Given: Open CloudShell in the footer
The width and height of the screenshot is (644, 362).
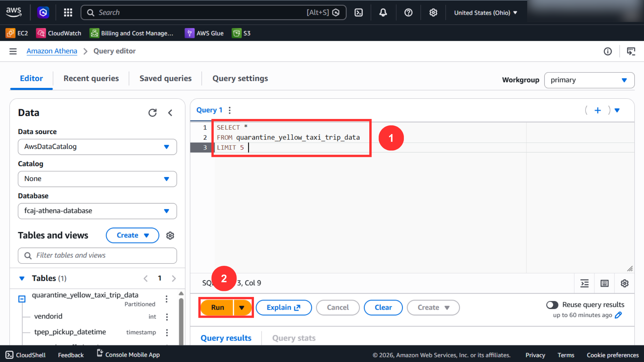Looking at the screenshot, I should click(25, 355).
